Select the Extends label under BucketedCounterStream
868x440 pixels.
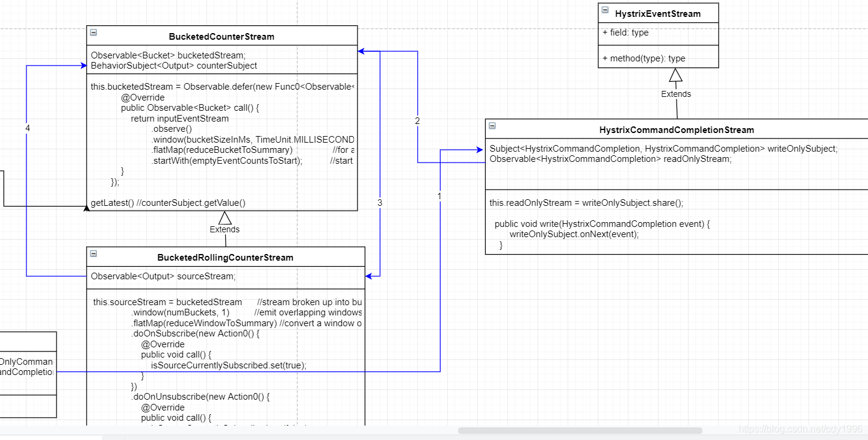(225, 229)
